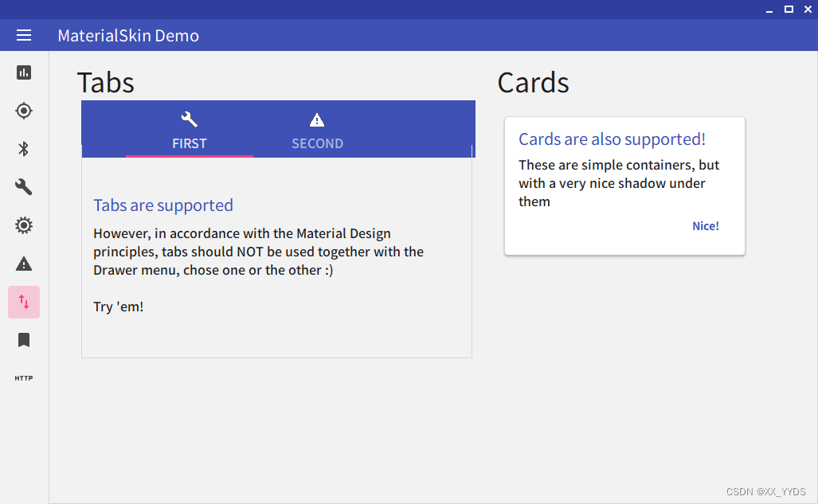
Task: Open the target crosshair sidebar page
Action: (x=23, y=111)
